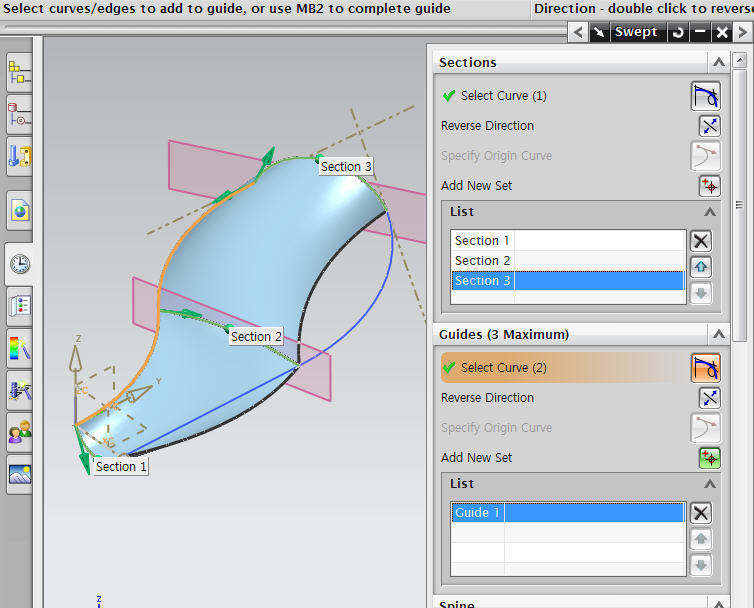Screen dimensions: 754x608
Task: Click the reset button in Swept title bar
Action: click(678, 32)
